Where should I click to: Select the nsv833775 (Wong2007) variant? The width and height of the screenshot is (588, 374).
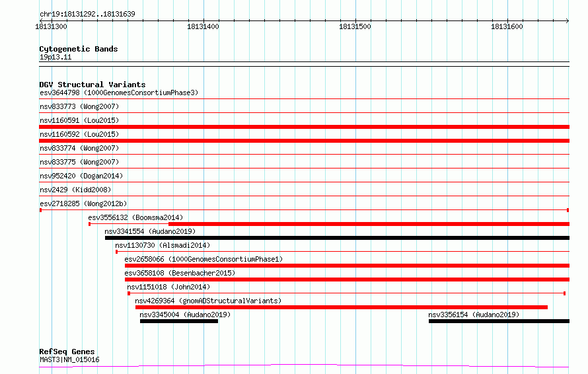tap(79, 162)
